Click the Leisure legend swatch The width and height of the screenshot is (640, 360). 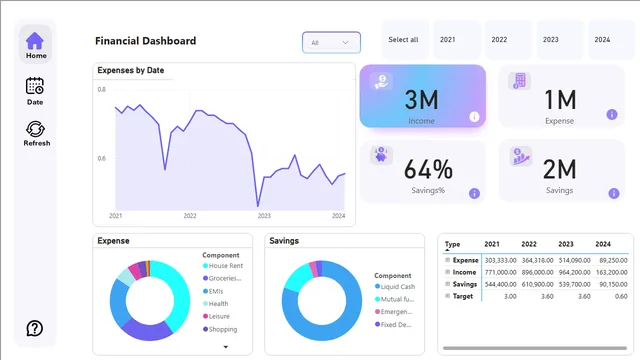click(205, 316)
